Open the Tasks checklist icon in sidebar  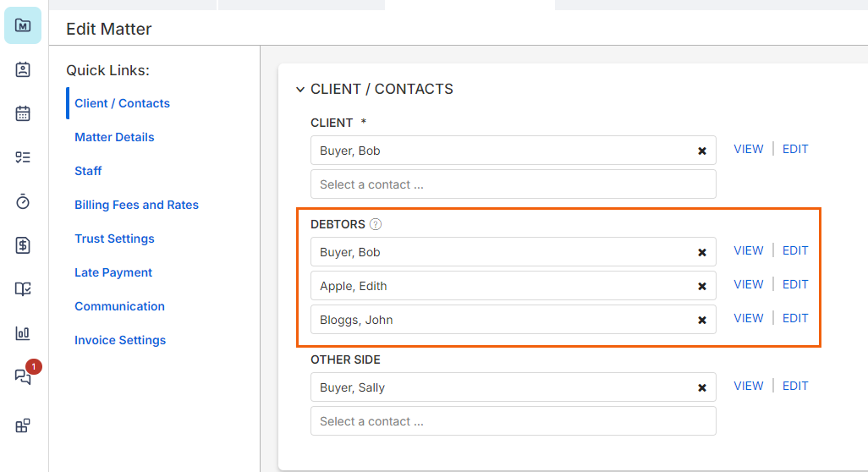click(x=23, y=157)
